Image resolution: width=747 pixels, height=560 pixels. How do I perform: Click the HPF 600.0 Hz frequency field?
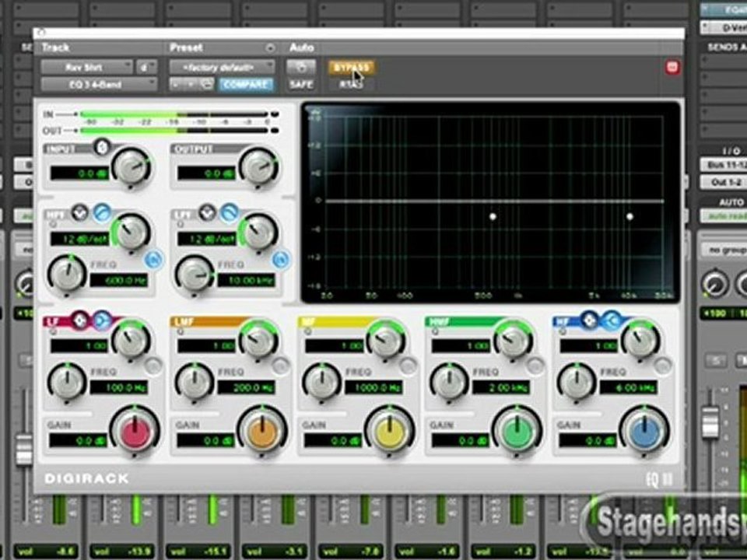coord(119,281)
